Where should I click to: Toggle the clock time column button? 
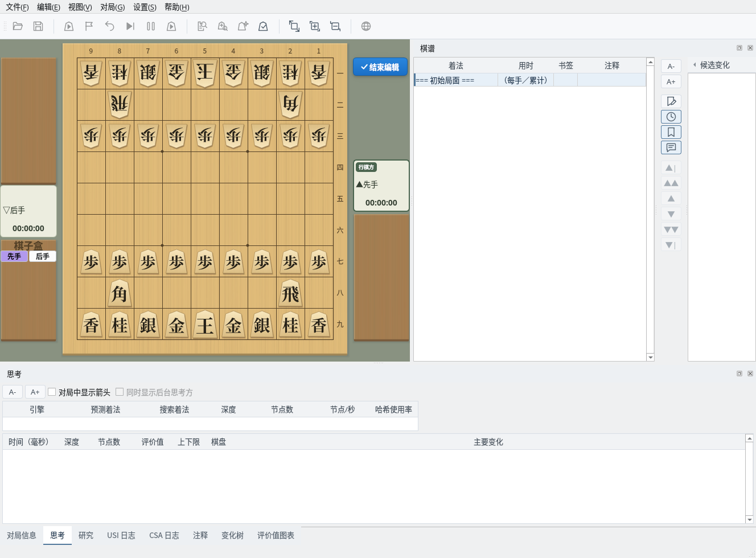coord(671,117)
